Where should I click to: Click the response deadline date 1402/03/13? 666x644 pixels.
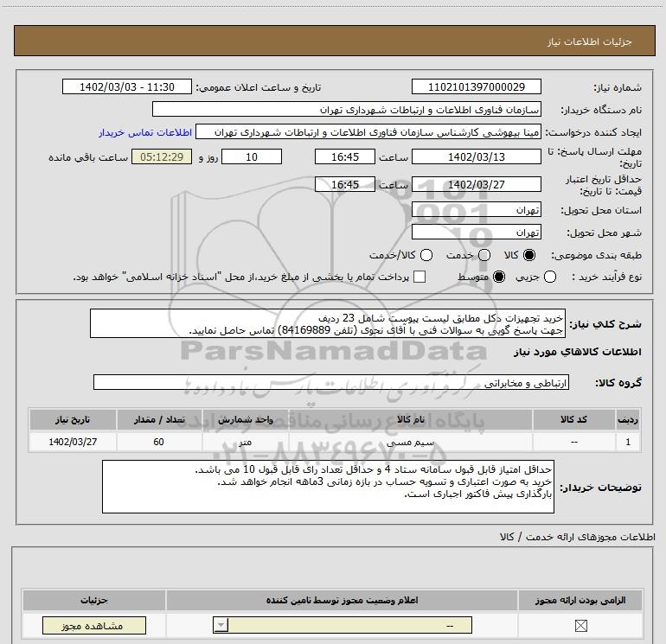coord(476,156)
